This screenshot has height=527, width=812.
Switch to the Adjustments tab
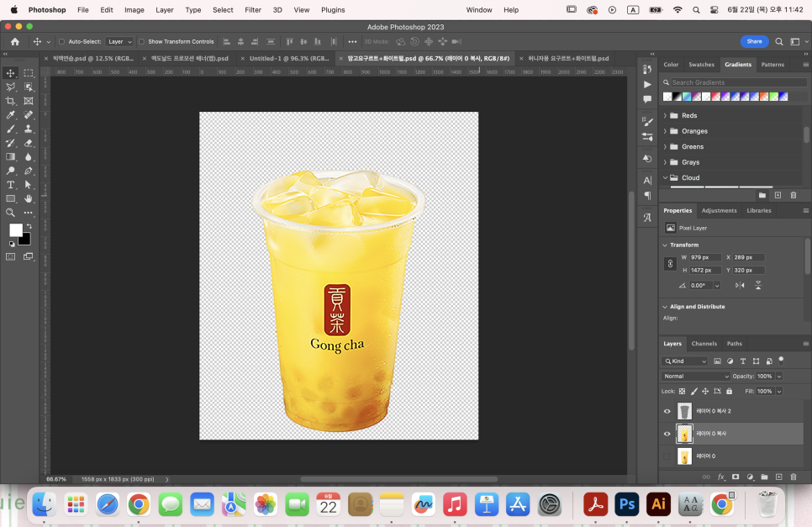(x=720, y=211)
